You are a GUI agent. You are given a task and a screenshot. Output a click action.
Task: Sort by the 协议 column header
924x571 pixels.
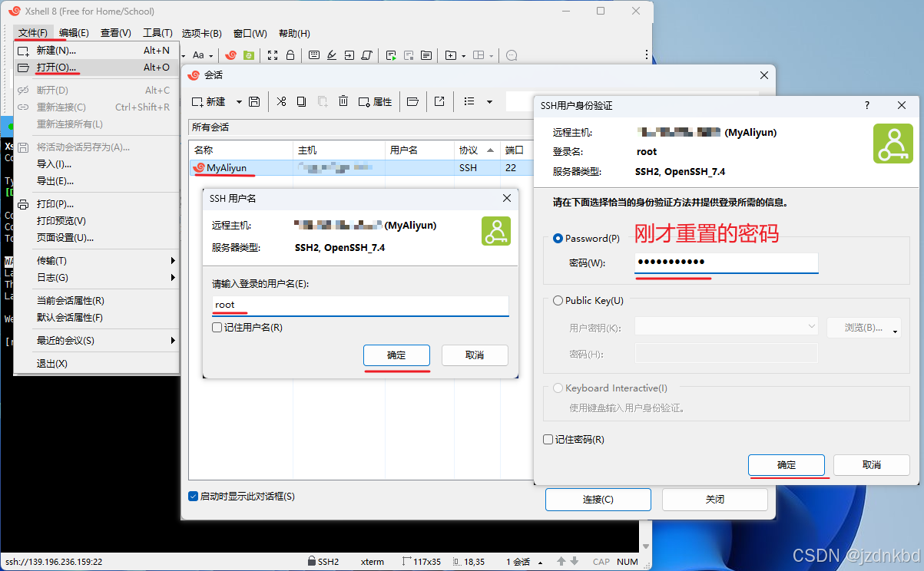[x=477, y=150]
